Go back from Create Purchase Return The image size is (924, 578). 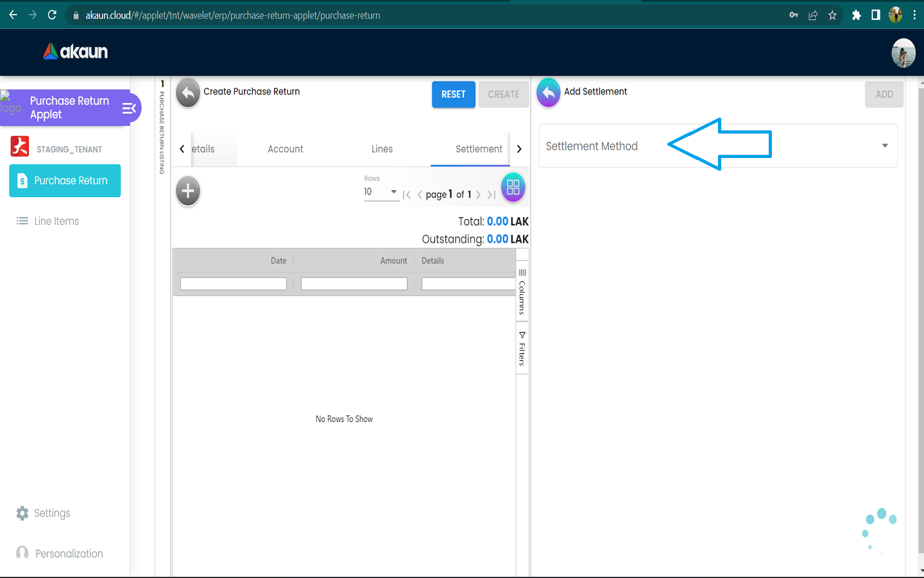pos(188,94)
